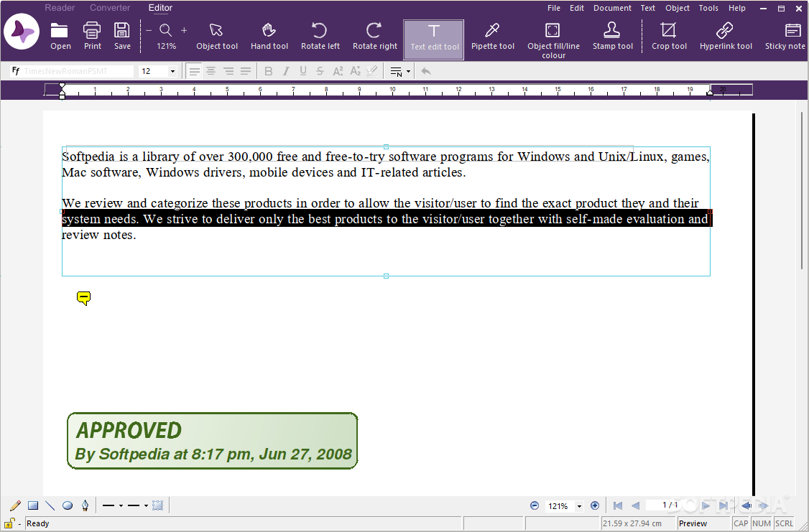Select the Object tool
Viewport: 809px width, 532px height.
click(217, 36)
